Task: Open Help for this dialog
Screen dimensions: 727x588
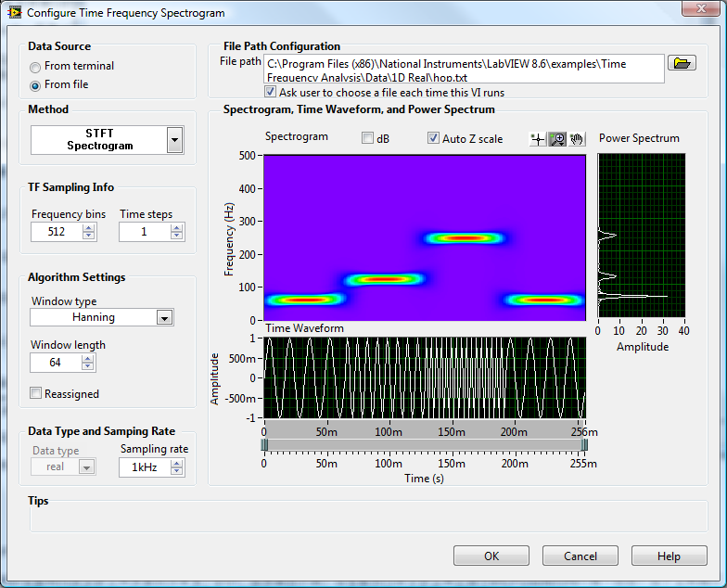Action: pyautogui.click(x=669, y=556)
